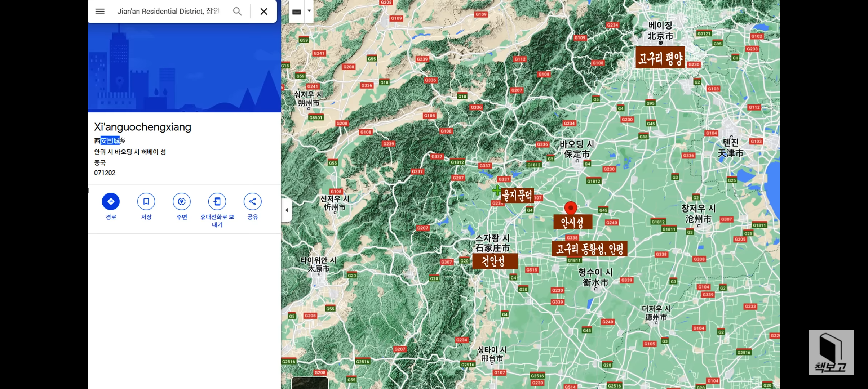This screenshot has width=868, height=389.
Task: Click the send to phone icon
Action: [217, 201]
